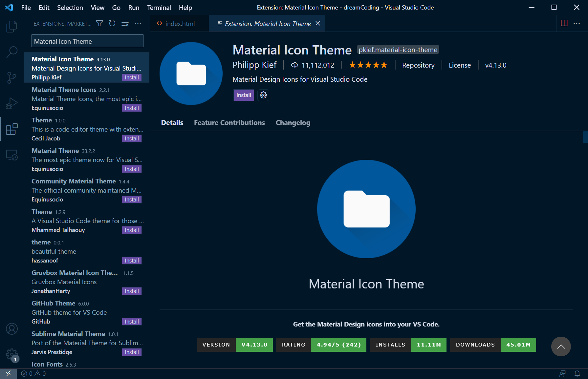Install Gruvbox Material Icon Theme extension
Viewport: 588px width, 379px height.
[x=132, y=291]
